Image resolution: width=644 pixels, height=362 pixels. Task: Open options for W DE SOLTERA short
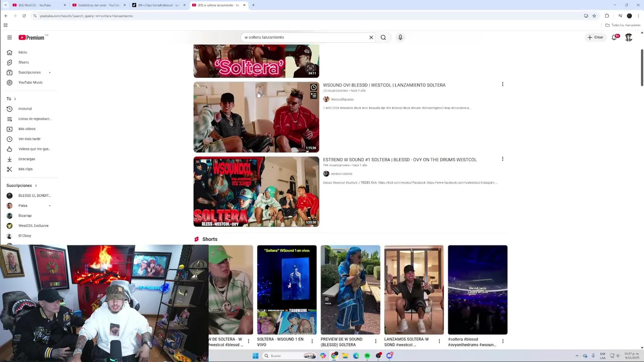tap(248, 341)
